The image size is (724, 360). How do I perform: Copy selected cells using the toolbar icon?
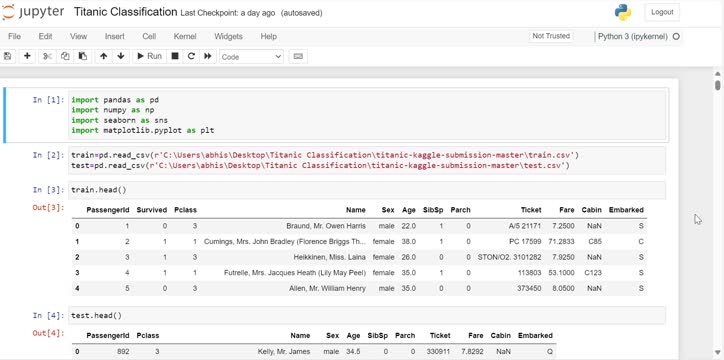(65, 56)
